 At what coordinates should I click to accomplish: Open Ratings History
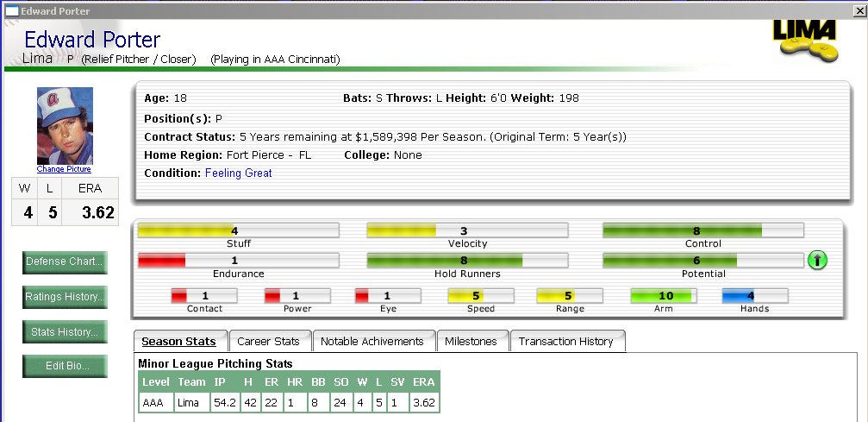pyautogui.click(x=65, y=297)
